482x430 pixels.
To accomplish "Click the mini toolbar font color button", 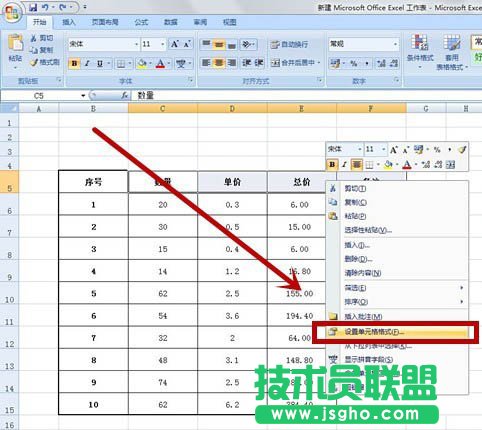I will (x=406, y=164).
